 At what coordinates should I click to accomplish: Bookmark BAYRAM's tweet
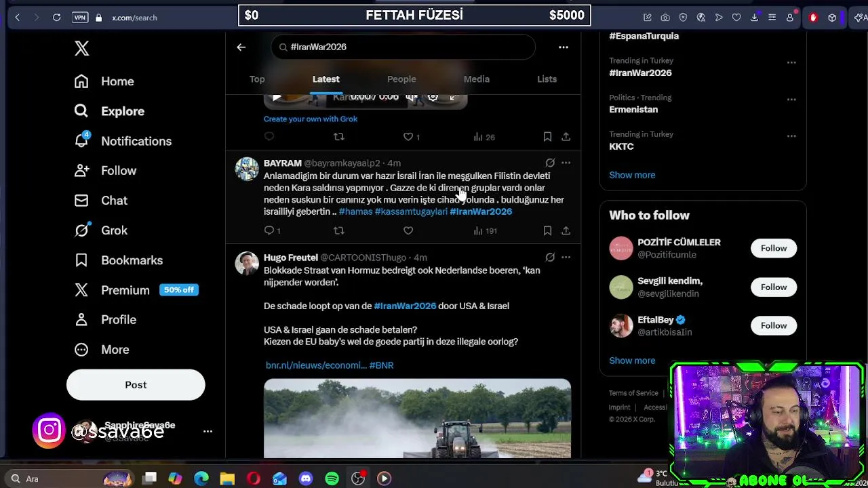click(547, 230)
